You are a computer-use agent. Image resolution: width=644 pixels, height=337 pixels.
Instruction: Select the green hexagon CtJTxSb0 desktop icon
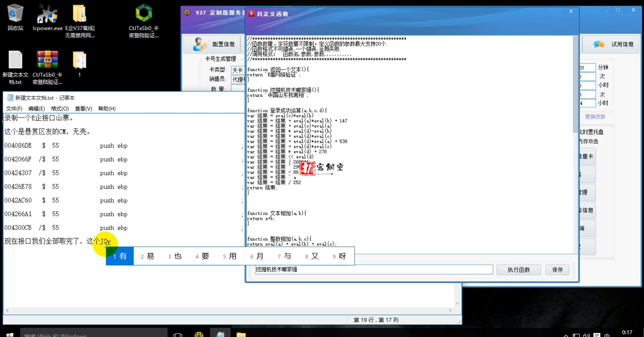tap(144, 21)
